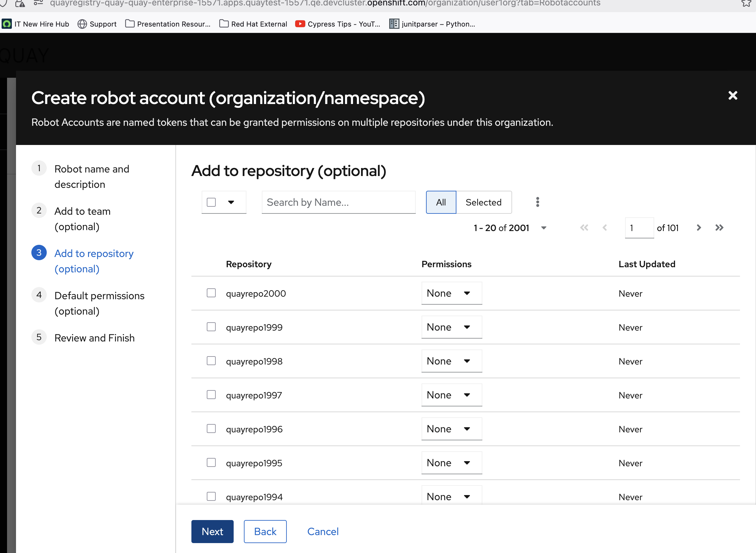The image size is (756, 553).
Task: Open Cypress Tips YouTube bookmark
Action: tap(337, 24)
